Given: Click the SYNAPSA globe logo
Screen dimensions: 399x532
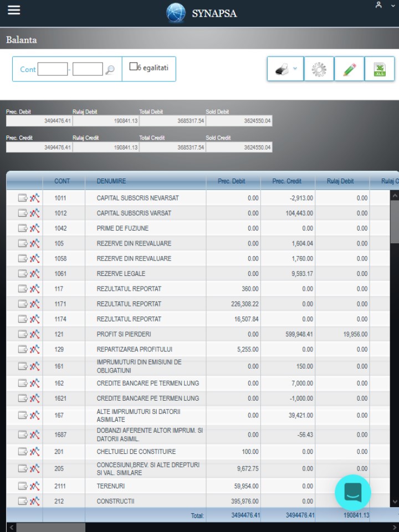Looking at the screenshot, I should click(176, 13).
